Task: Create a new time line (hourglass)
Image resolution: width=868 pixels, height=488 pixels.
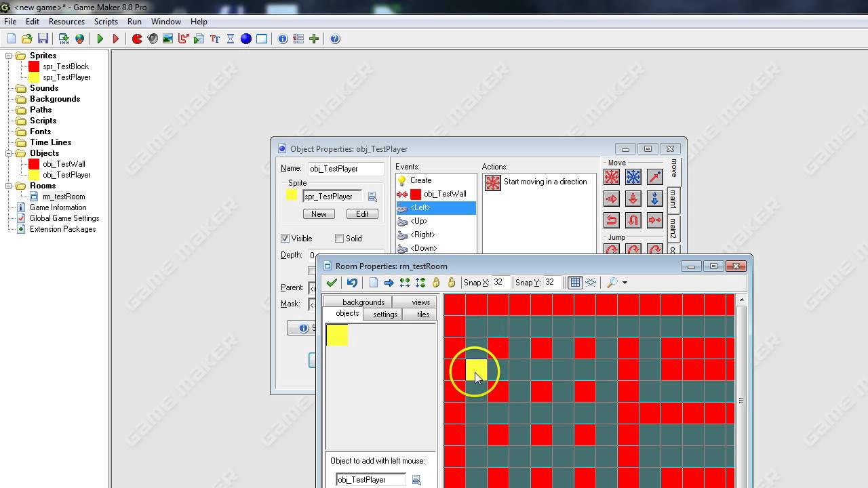Action: 231,39
